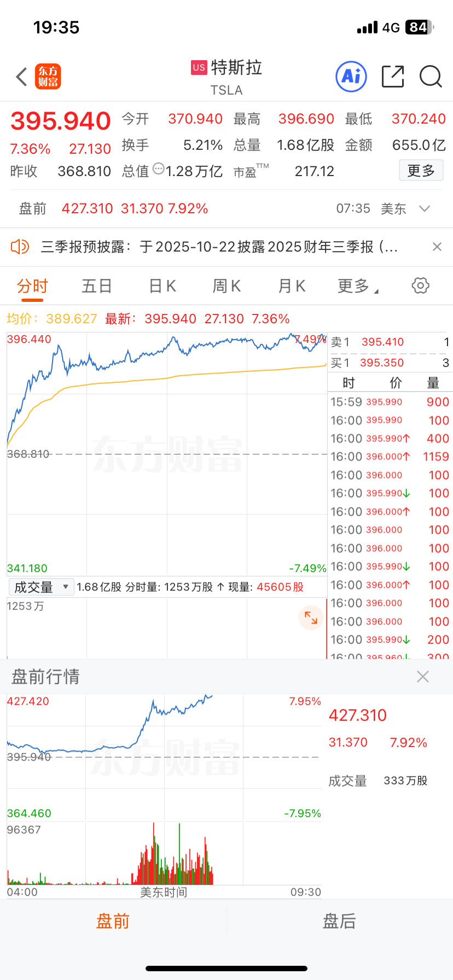This screenshot has height=980, width=453.
Task: Tap the battery indicator in status bar
Action: [419, 27]
